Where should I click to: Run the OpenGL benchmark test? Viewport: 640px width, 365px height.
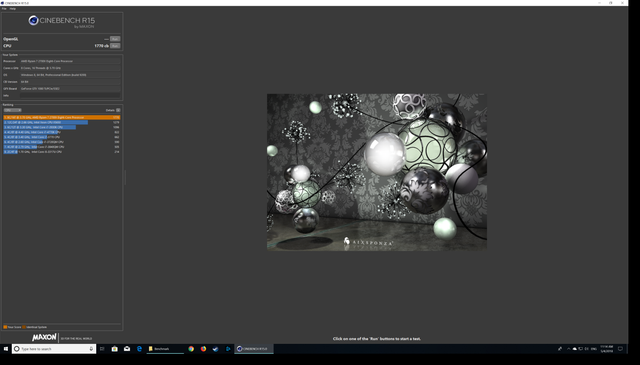pos(115,39)
